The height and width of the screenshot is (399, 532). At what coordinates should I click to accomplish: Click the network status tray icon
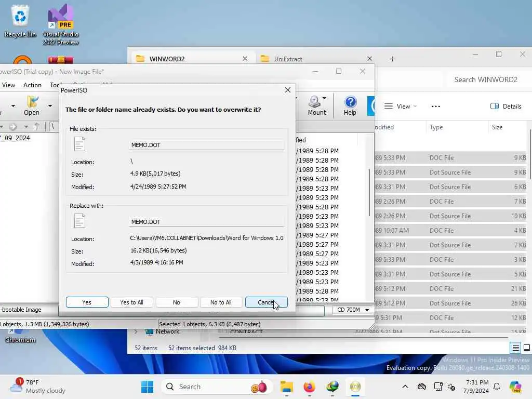[438, 387]
